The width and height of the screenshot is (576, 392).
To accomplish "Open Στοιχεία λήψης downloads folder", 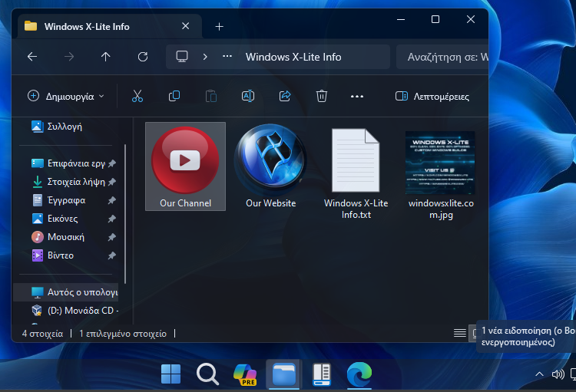I will pyautogui.click(x=68, y=182).
